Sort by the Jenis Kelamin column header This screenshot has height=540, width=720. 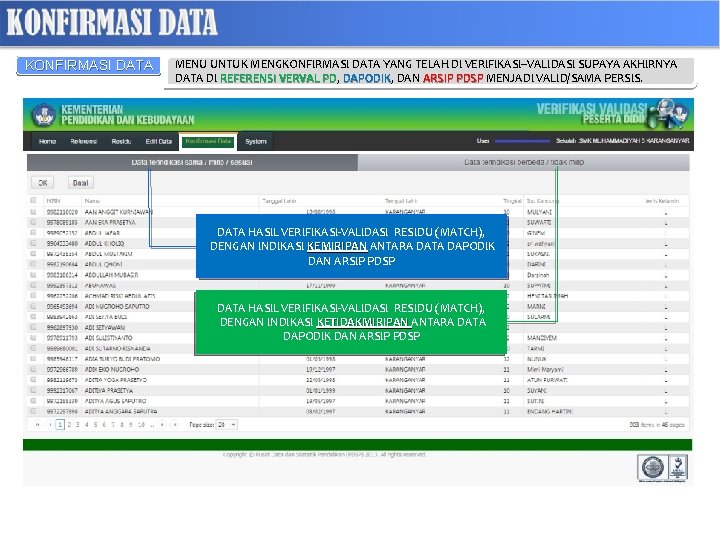click(x=662, y=201)
